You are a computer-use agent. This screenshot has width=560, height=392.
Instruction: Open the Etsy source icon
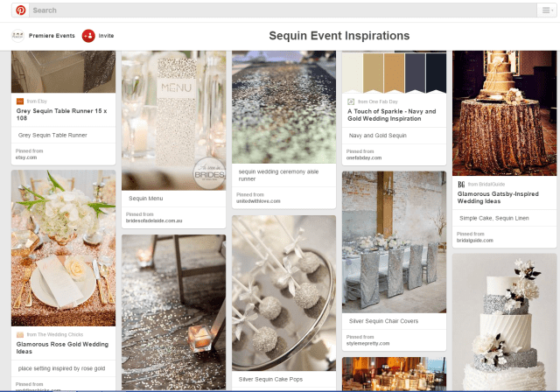[x=20, y=101]
